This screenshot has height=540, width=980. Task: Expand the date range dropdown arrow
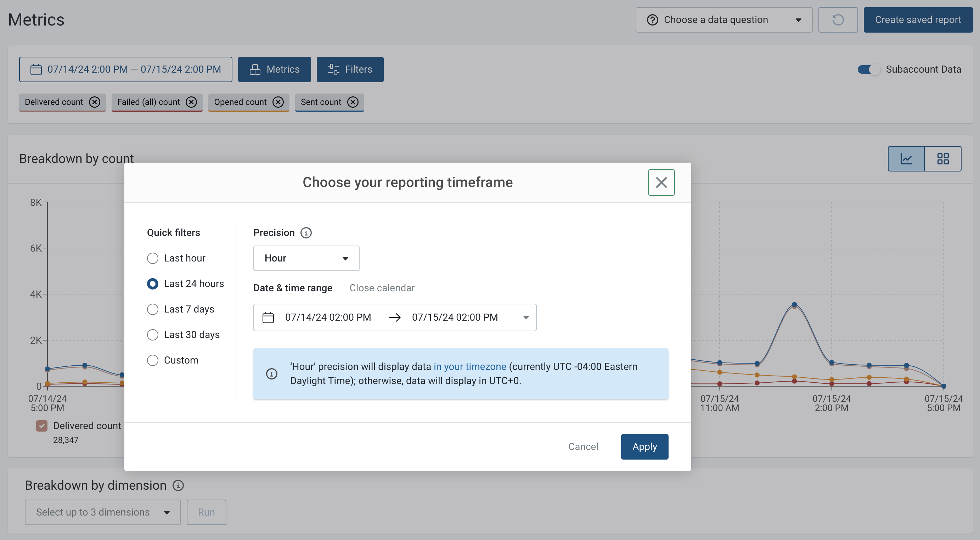[526, 317]
